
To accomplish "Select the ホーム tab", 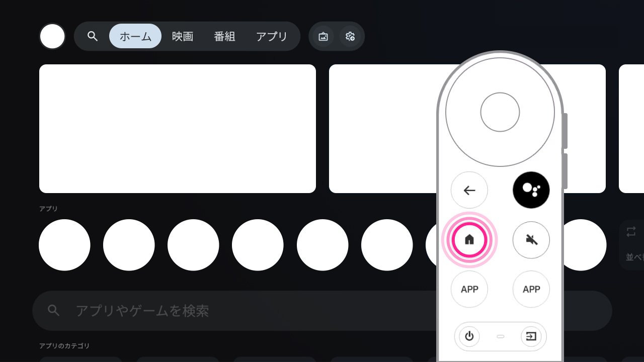I will (x=135, y=36).
